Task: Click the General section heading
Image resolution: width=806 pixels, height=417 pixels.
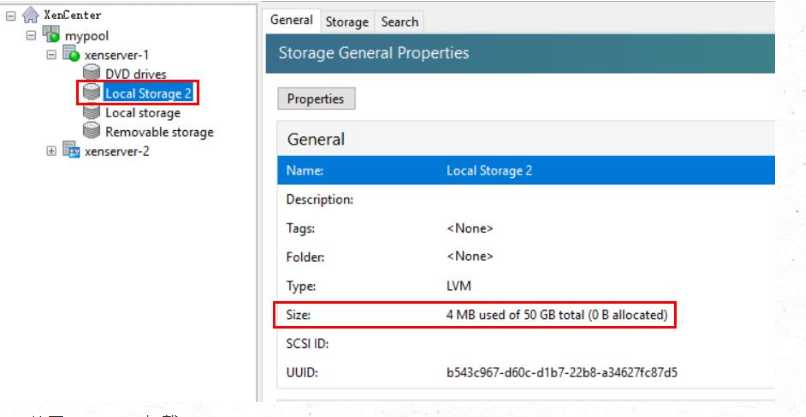Action: point(316,139)
